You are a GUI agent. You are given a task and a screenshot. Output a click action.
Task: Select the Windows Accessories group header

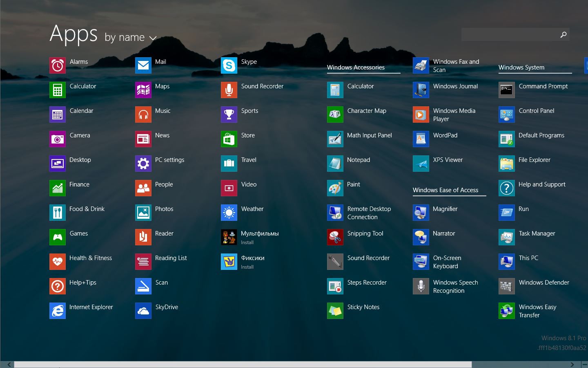(356, 67)
